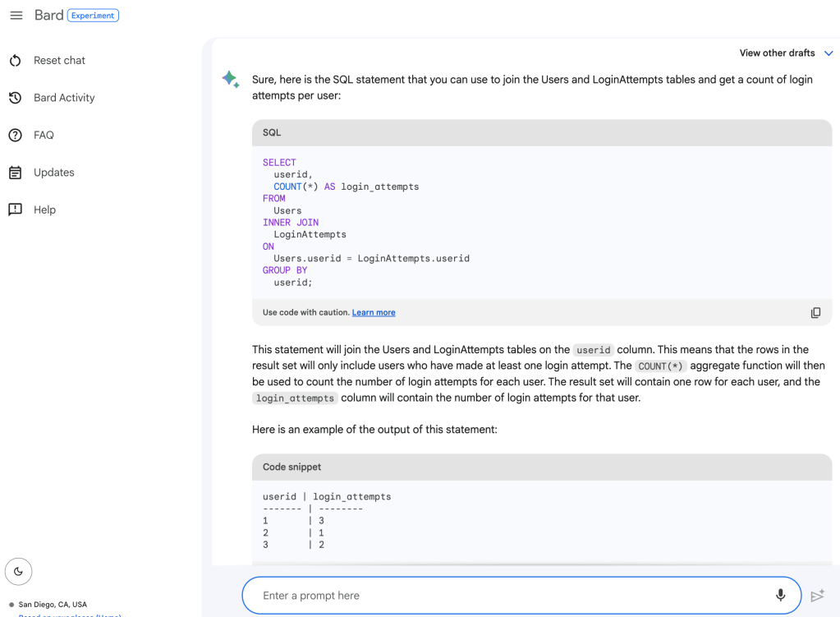
Task: Copy the SQL code block
Action: click(815, 313)
